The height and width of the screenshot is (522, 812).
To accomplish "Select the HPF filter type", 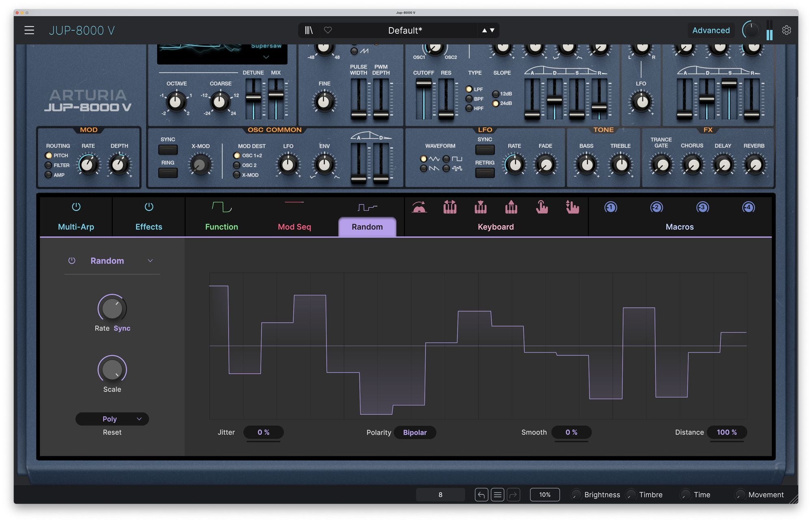I will tap(469, 108).
